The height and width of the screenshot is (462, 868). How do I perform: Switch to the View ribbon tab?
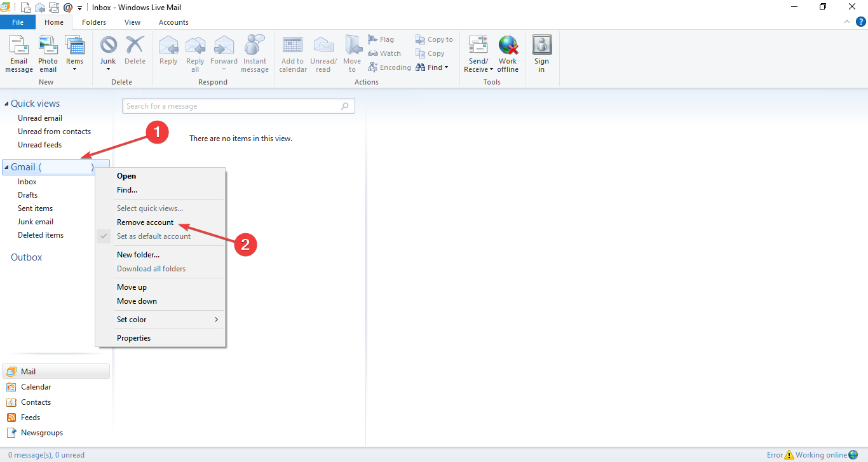point(133,22)
